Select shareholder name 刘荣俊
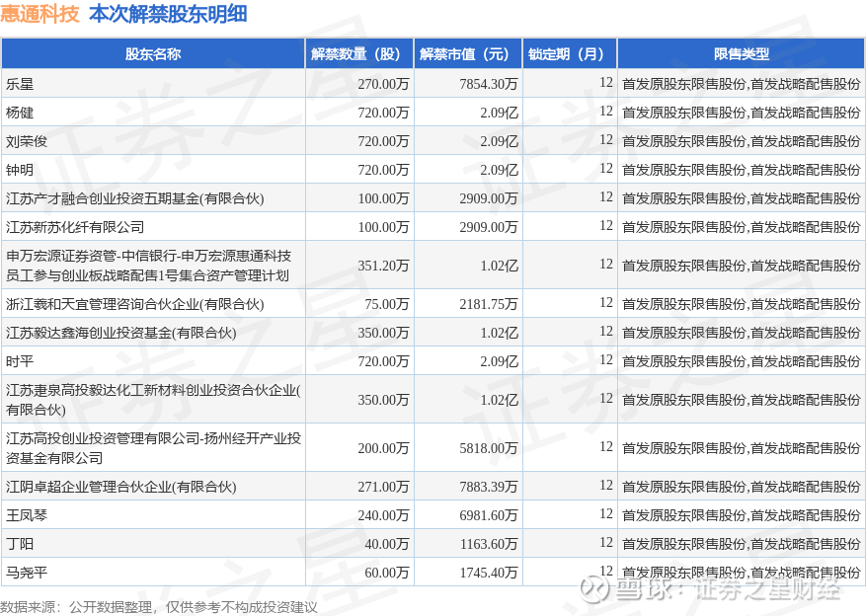The width and height of the screenshot is (866, 616). [27, 141]
